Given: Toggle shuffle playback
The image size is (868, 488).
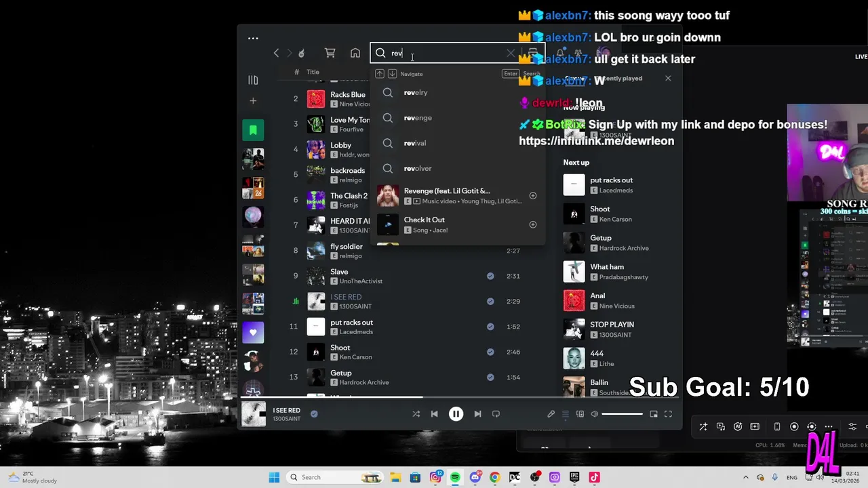Looking at the screenshot, I should (416, 414).
